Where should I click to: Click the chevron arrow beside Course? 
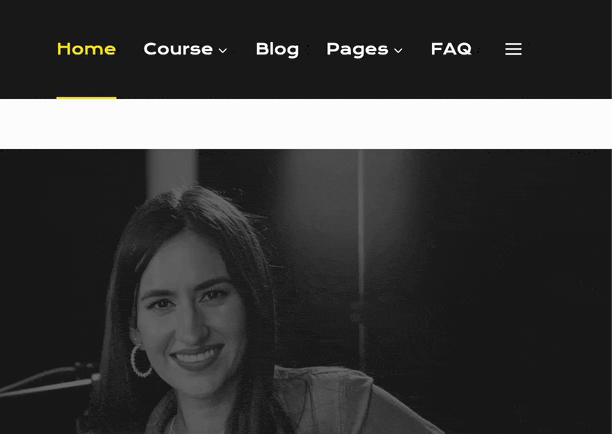223,50
